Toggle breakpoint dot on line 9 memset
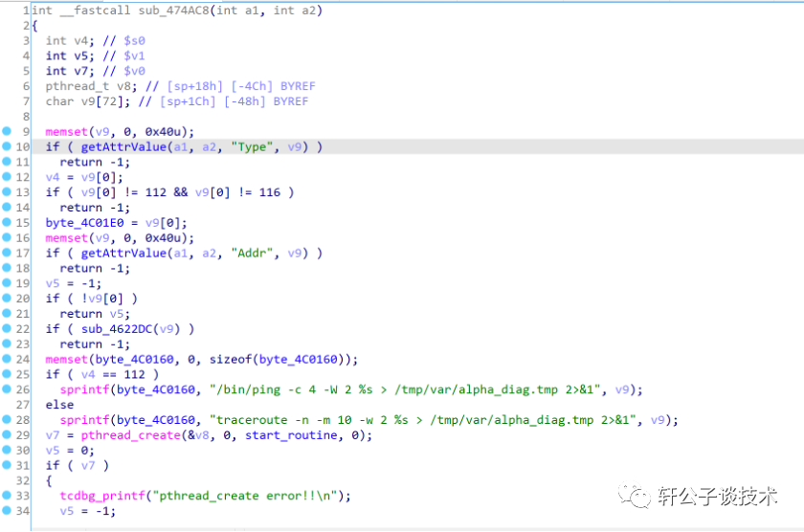The width and height of the screenshot is (804, 532). (x=7, y=131)
